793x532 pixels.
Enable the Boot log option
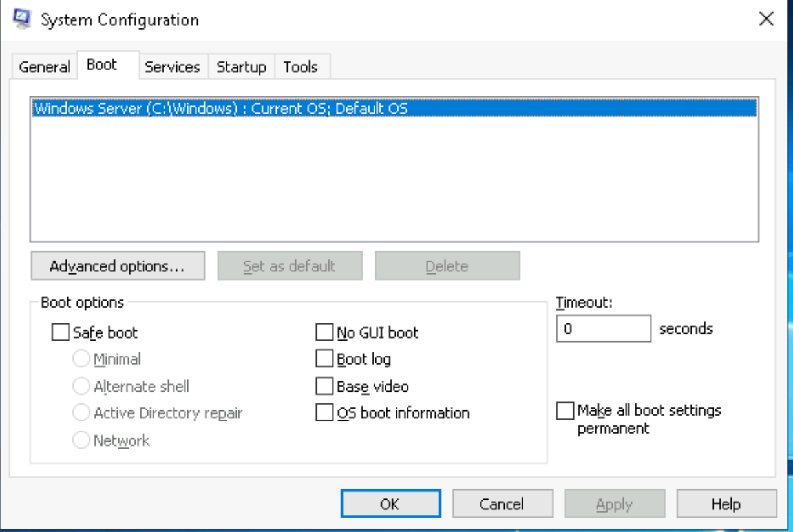tap(324, 359)
